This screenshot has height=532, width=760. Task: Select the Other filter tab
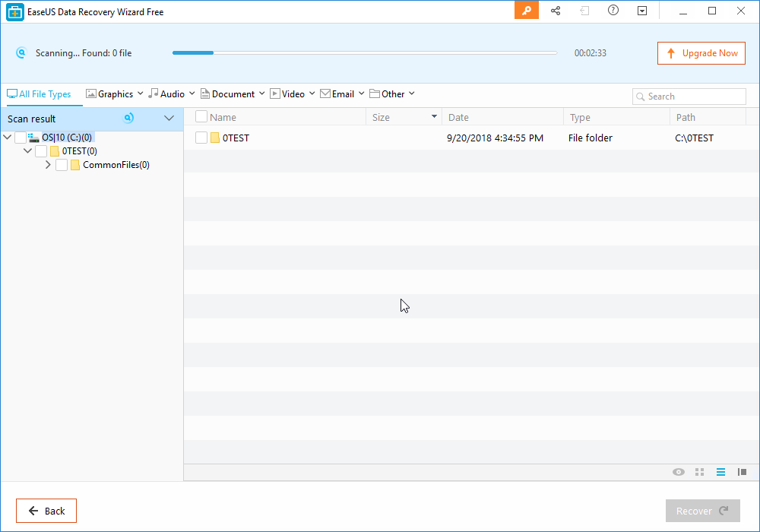(x=387, y=94)
